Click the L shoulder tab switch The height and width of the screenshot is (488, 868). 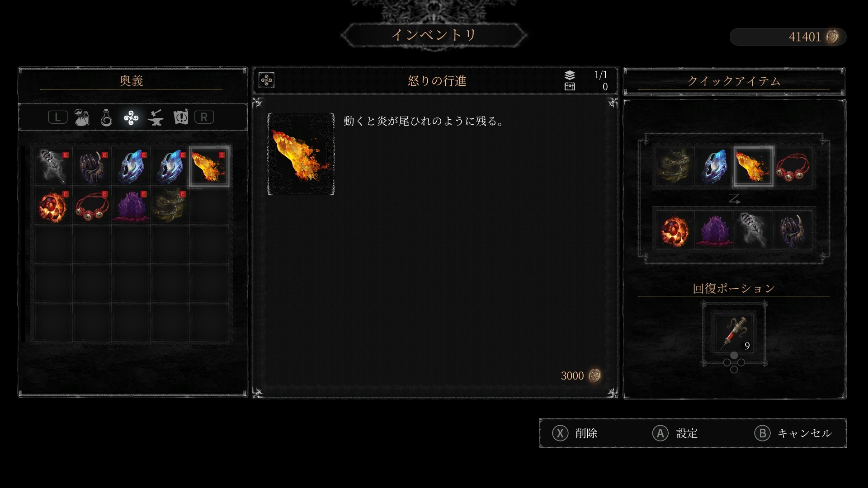(57, 117)
